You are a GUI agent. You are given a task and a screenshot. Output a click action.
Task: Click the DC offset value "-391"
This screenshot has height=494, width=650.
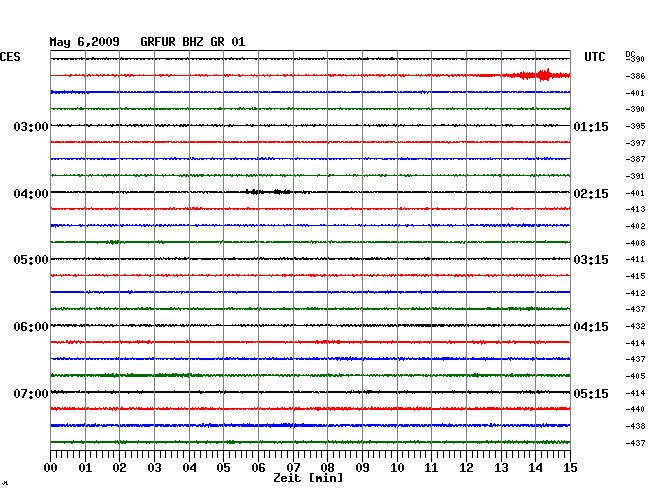tap(635, 176)
